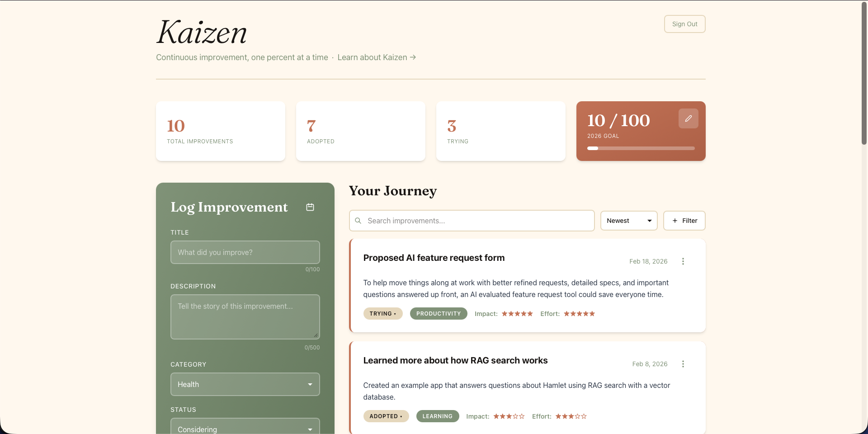This screenshot has height=434, width=868.
Task: Open the Learn about Kaizen link
Action: tap(372, 57)
